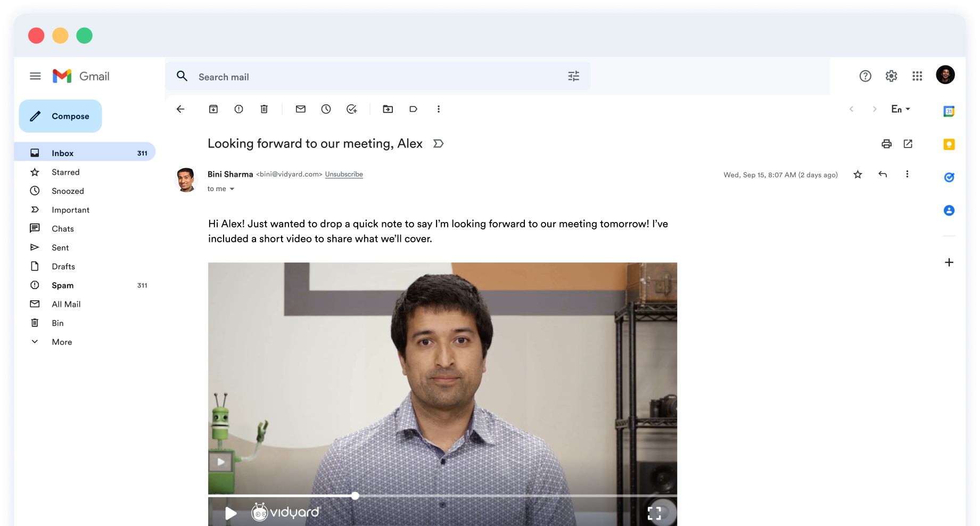The image size is (980, 526).
Task: Expand More in the left sidebar
Action: click(62, 342)
